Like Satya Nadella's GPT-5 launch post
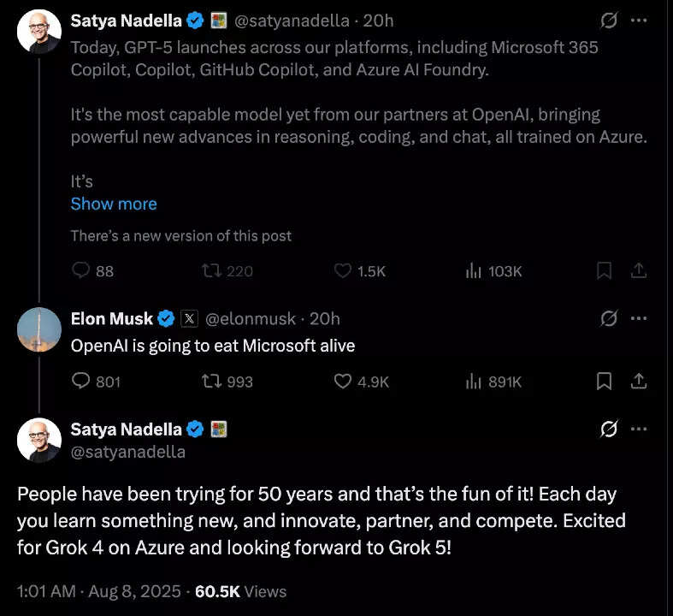 [343, 271]
